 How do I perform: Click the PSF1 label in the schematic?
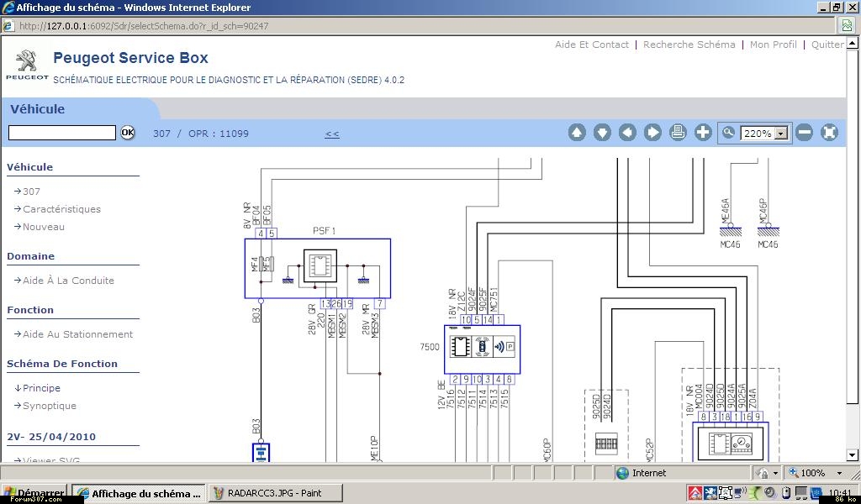(x=325, y=231)
